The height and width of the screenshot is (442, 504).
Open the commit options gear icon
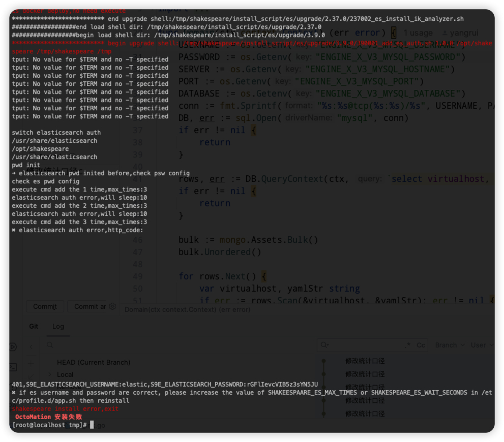(112, 307)
